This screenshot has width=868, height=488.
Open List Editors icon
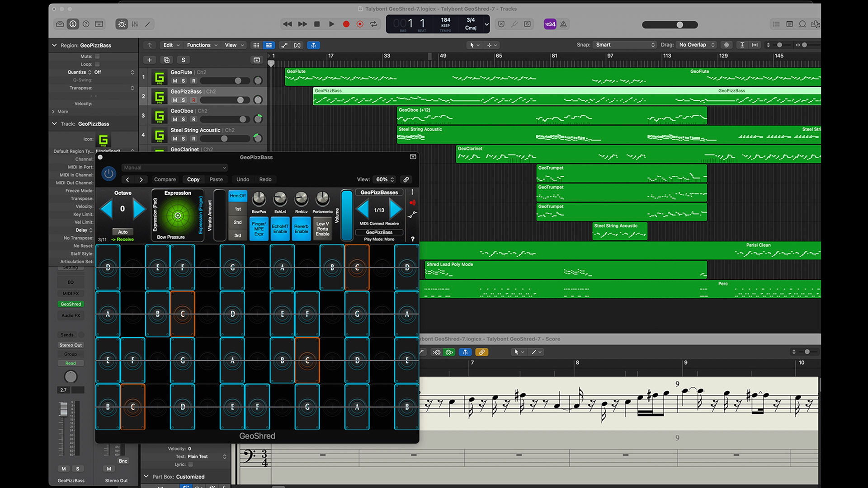pos(776,24)
